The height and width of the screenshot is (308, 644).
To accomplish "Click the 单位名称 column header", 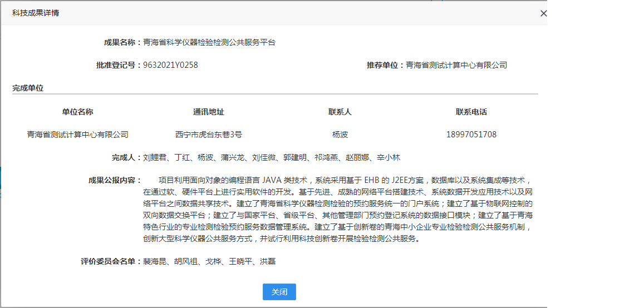I will coord(77,112).
